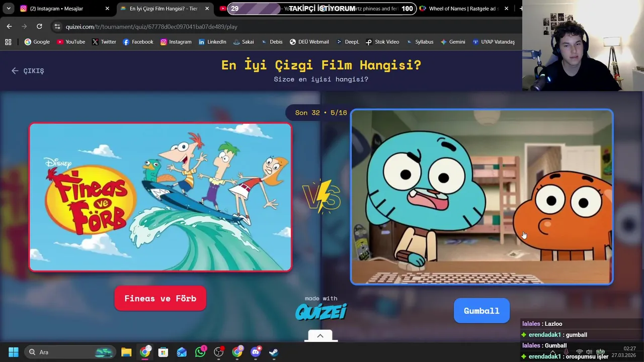
Task: Click the quizei.com address bar
Action: click(x=287, y=27)
